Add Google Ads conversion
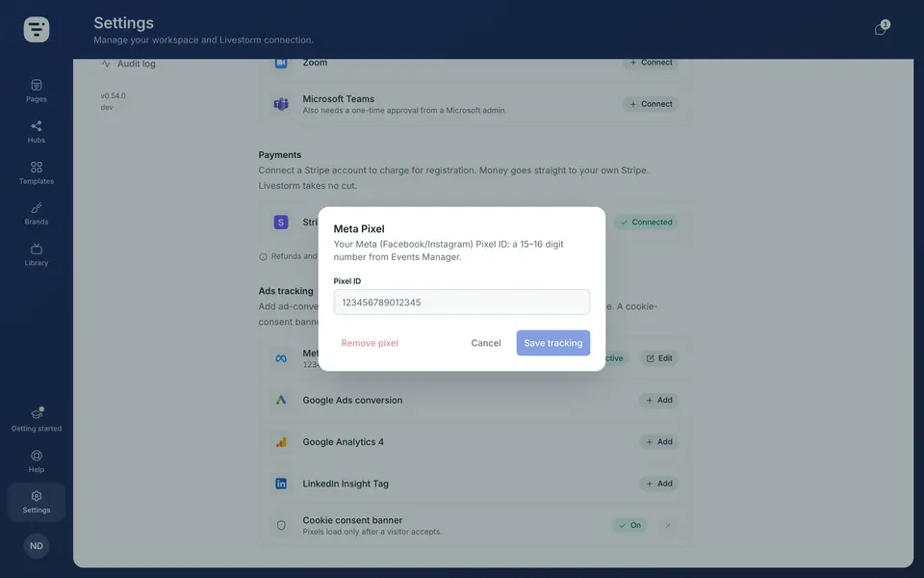This screenshot has width=924, height=578. (x=658, y=400)
